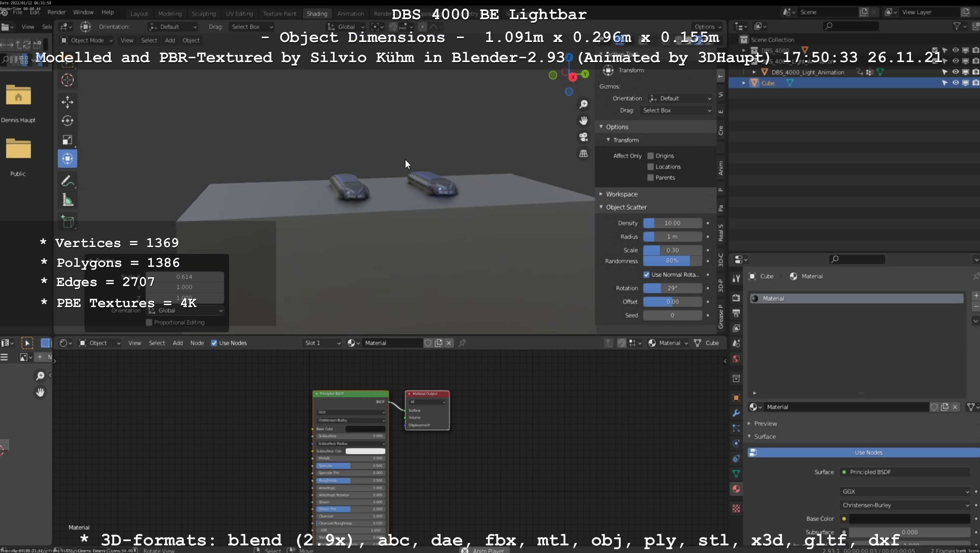Image resolution: width=980 pixels, height=553 pixels.
Task: Toggle camera view gizmo
Action: pyautogui.click(x=583, y=137)
